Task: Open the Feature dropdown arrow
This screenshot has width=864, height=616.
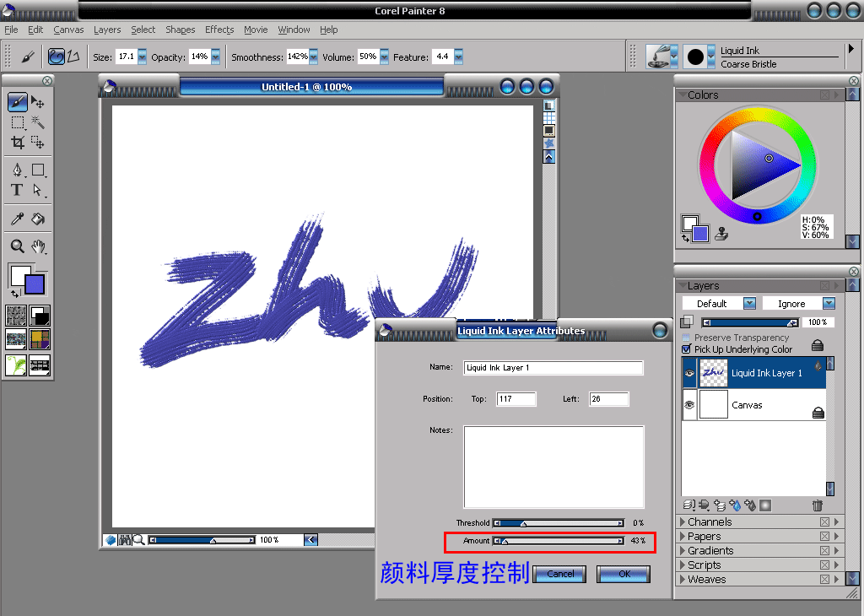Action: [x=458, y=57]
